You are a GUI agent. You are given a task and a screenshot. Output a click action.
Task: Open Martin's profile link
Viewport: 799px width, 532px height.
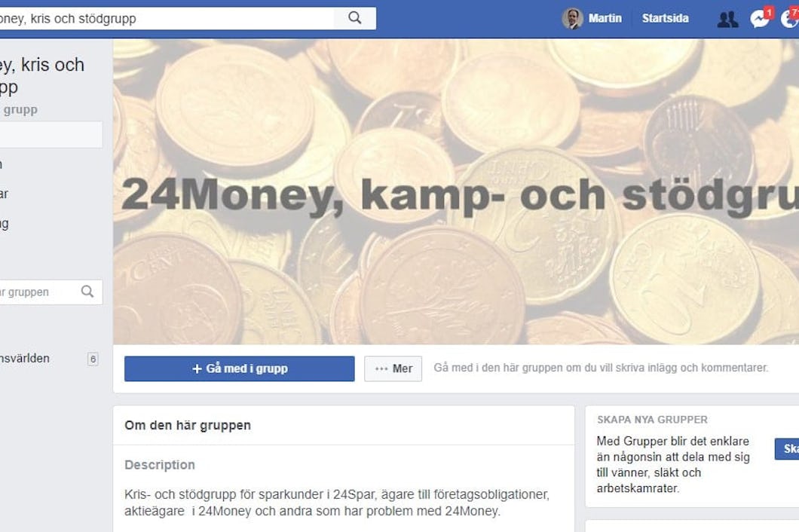(605, 18)
